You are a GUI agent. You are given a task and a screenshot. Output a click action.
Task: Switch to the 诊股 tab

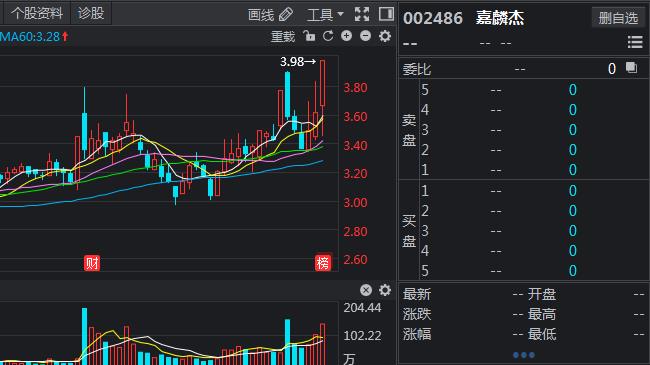(91, 13)
